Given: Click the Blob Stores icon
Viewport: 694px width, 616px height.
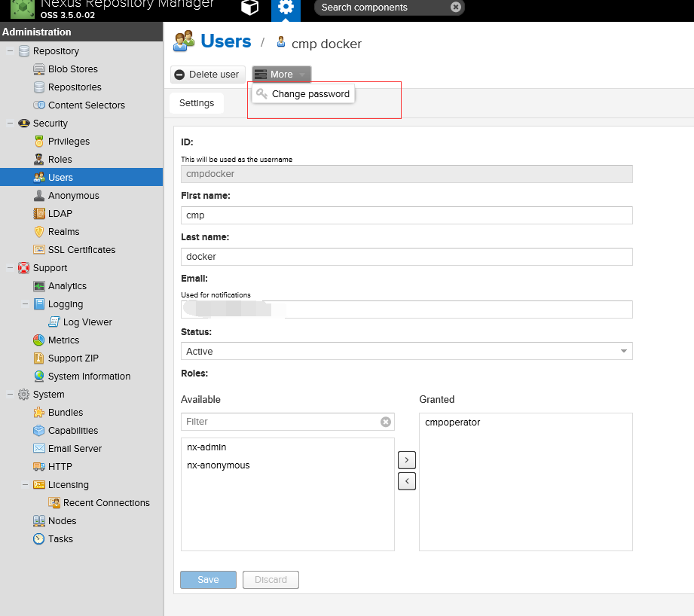Looking at the screenshot, I should pyautogui.click(x=39, y=69).
